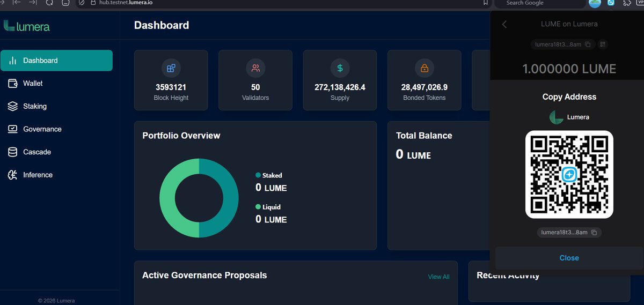This screenshot has height=305, width=644.
Task: Click the LUME on Lumera popup title
Action: [x=569, y=24]
